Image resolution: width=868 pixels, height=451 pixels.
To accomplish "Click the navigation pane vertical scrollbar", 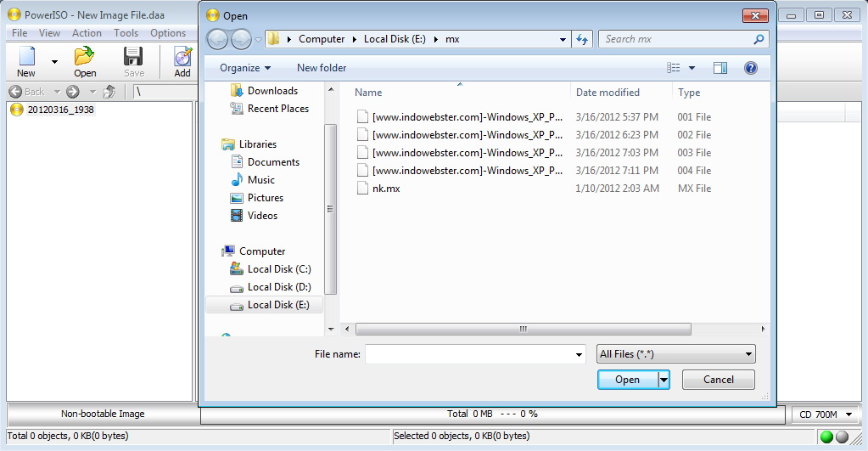I will (x=330, y=209).
